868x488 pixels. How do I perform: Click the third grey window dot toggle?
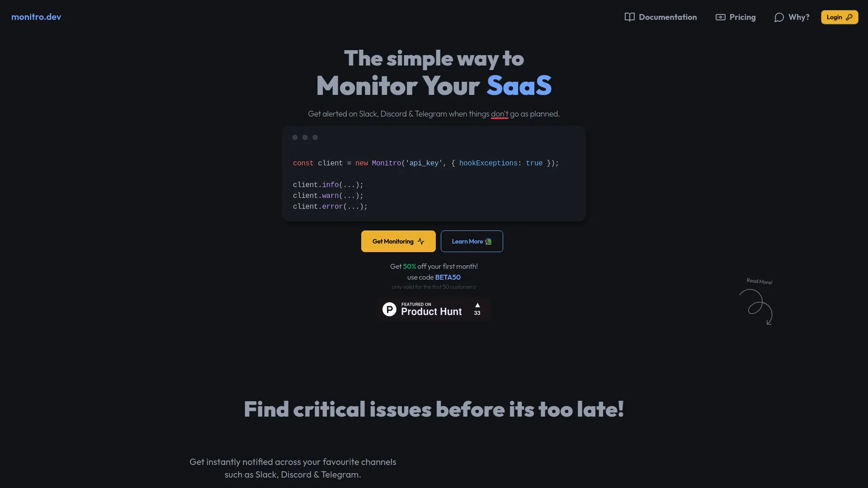(x=316, y=138)
